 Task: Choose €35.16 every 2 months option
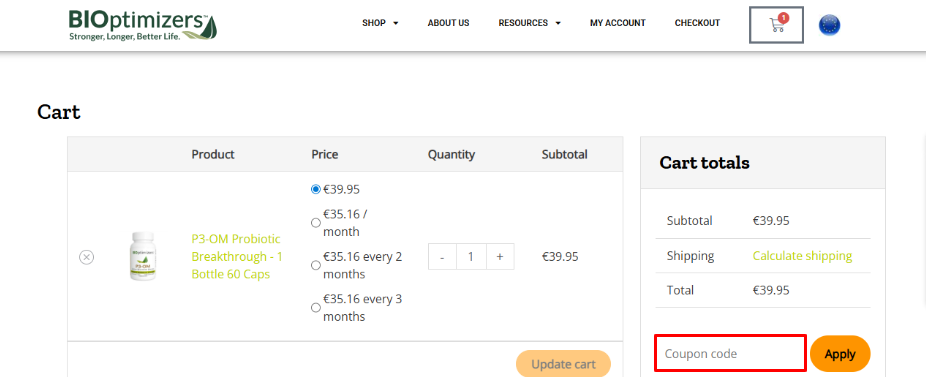[x=316, y=265]
